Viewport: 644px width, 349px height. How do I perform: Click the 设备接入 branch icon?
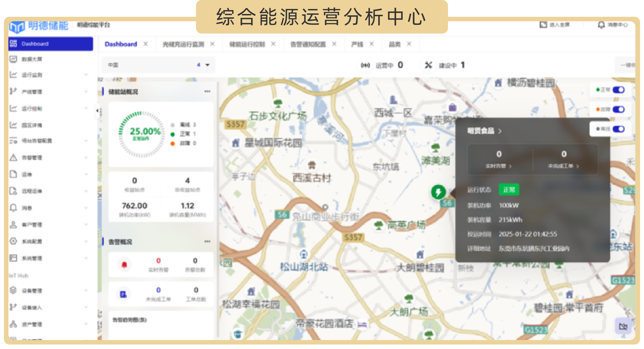[x=13, y=307]
